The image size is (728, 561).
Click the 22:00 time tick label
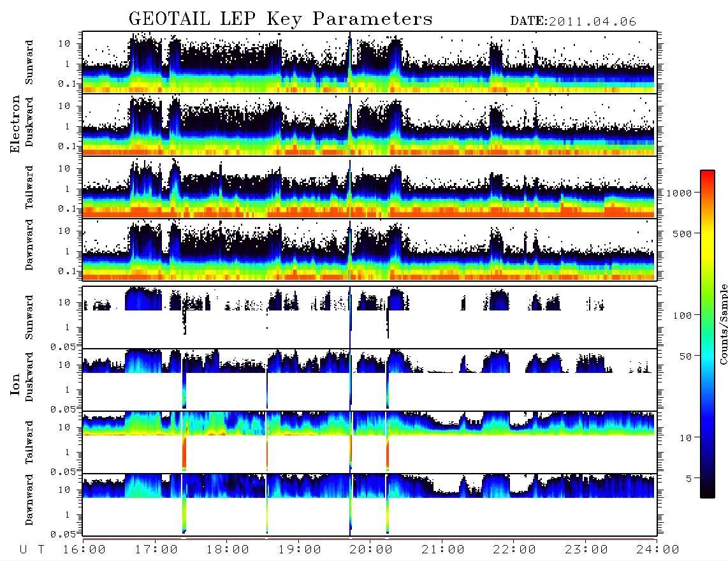click(x=514, y=550)
